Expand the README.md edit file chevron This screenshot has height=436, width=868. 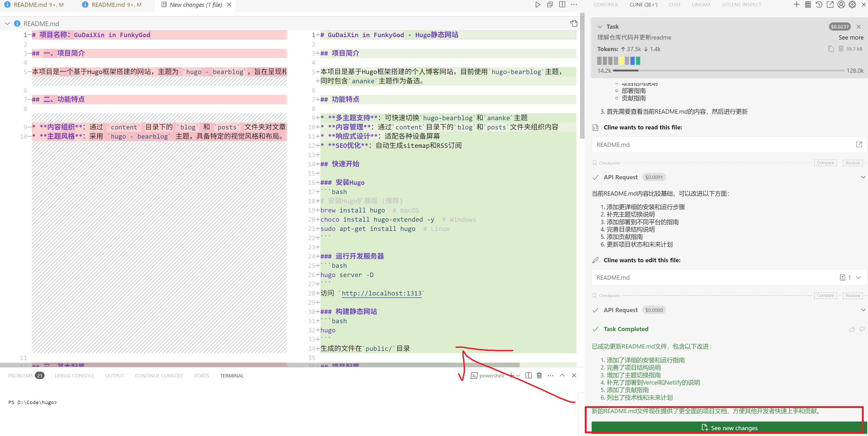tap(858, 277)
